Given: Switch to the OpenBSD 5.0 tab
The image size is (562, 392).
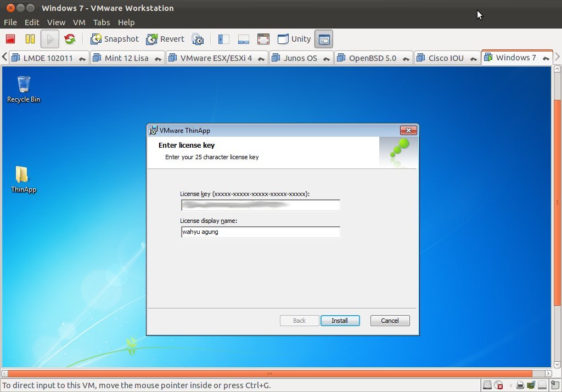Looking at the screenshot, I should (374, 57).
